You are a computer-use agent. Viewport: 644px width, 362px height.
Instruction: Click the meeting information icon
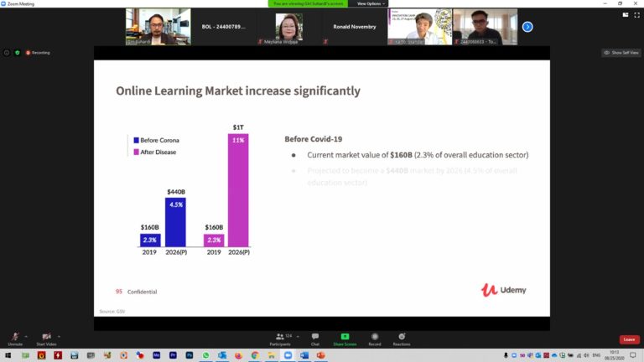(x=7, y=53)
